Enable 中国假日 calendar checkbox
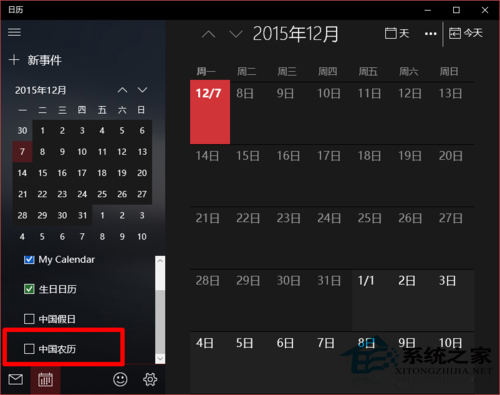The height and width of the screenshot is (395, 500). point(29,319)
